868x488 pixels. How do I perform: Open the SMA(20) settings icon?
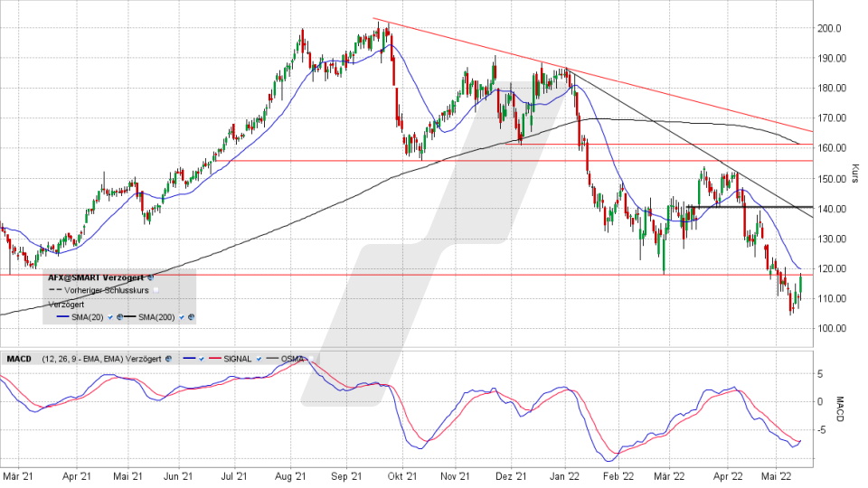coord(120,317)
